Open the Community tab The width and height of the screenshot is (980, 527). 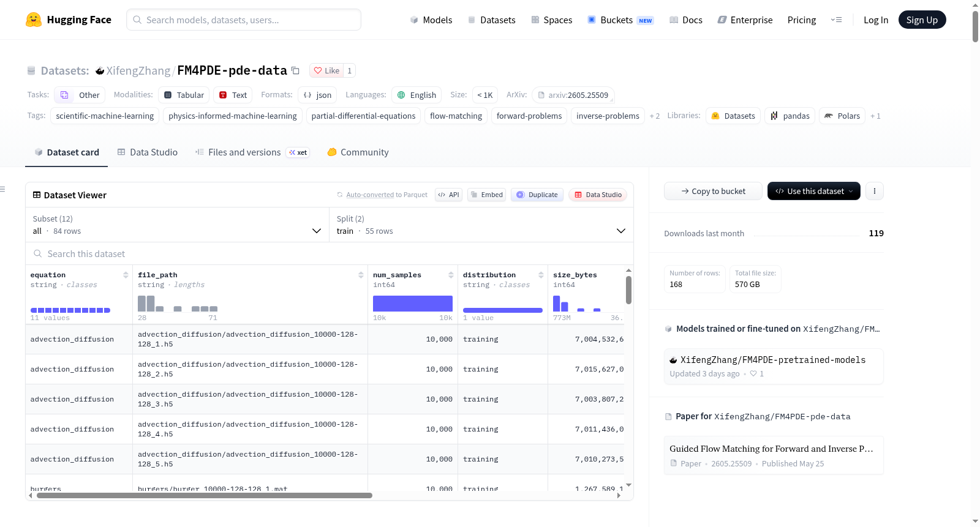click(x=358, y=152)
